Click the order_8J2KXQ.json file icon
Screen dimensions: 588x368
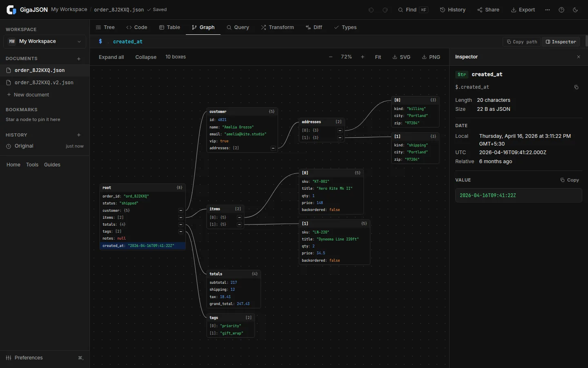9,70
